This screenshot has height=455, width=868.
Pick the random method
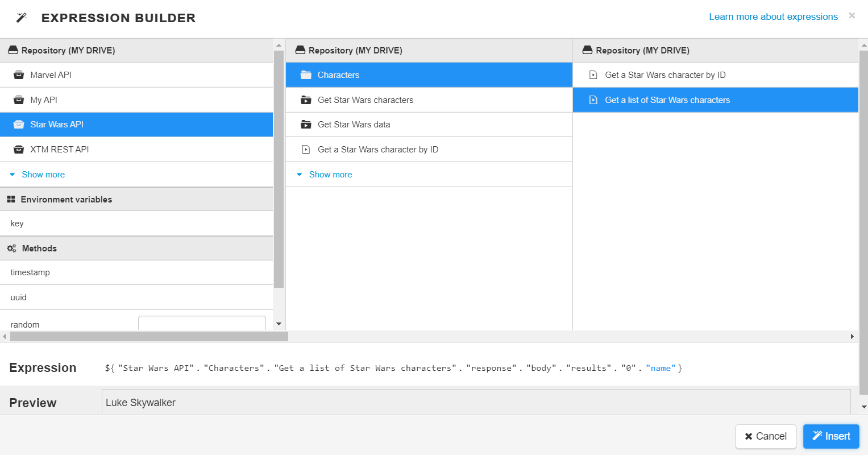click(x=25, y=325)
